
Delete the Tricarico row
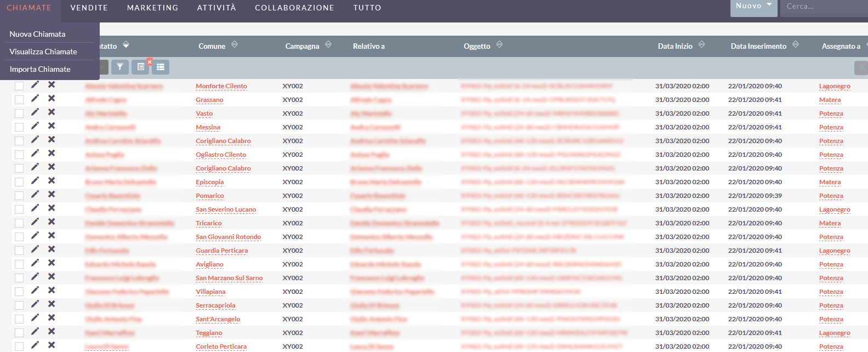pyautogui.click(x=52, y=222)
